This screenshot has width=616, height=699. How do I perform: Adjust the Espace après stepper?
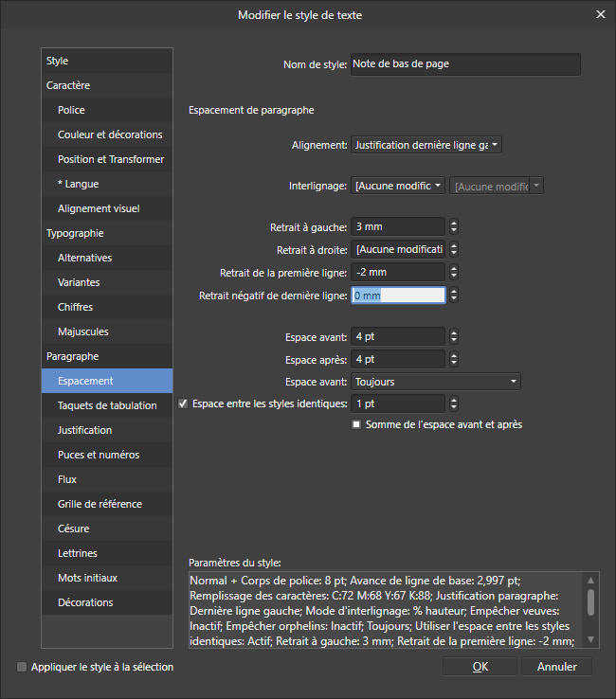tap(454, 359)
